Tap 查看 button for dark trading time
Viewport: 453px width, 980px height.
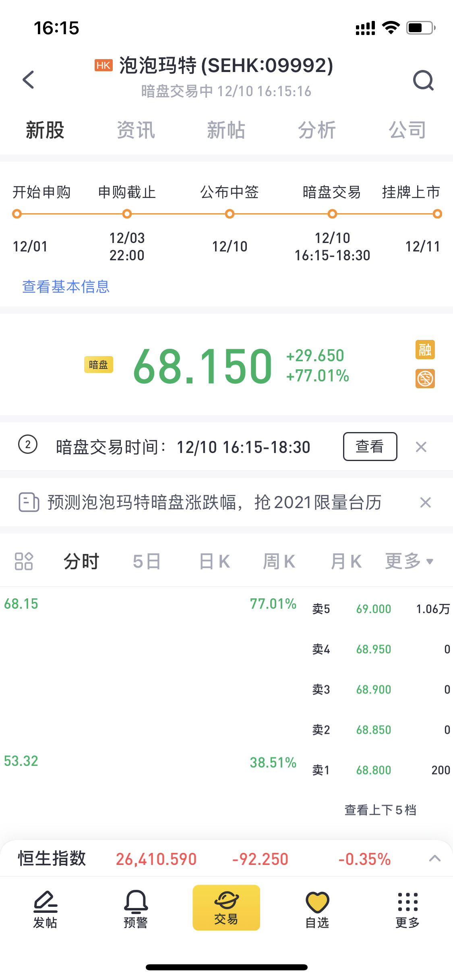pos(370,447)
